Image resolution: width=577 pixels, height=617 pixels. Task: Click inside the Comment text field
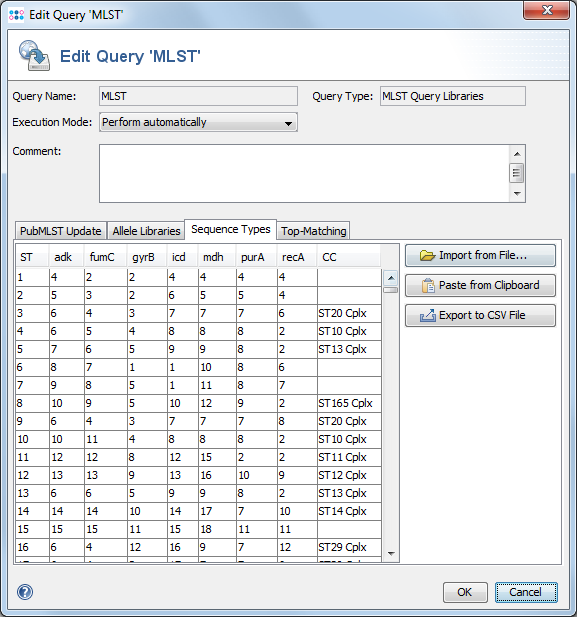[304, 174]
